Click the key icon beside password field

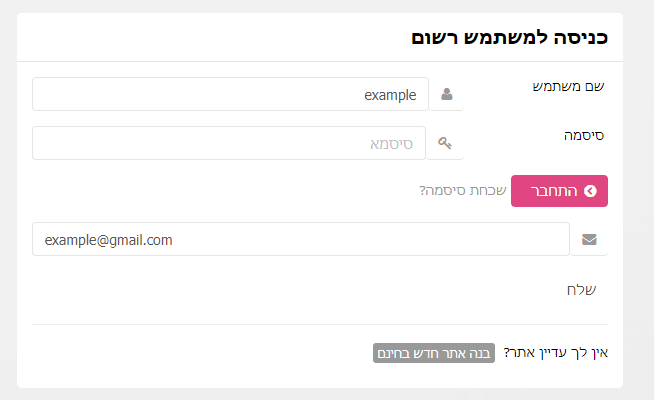pos(445,143)
